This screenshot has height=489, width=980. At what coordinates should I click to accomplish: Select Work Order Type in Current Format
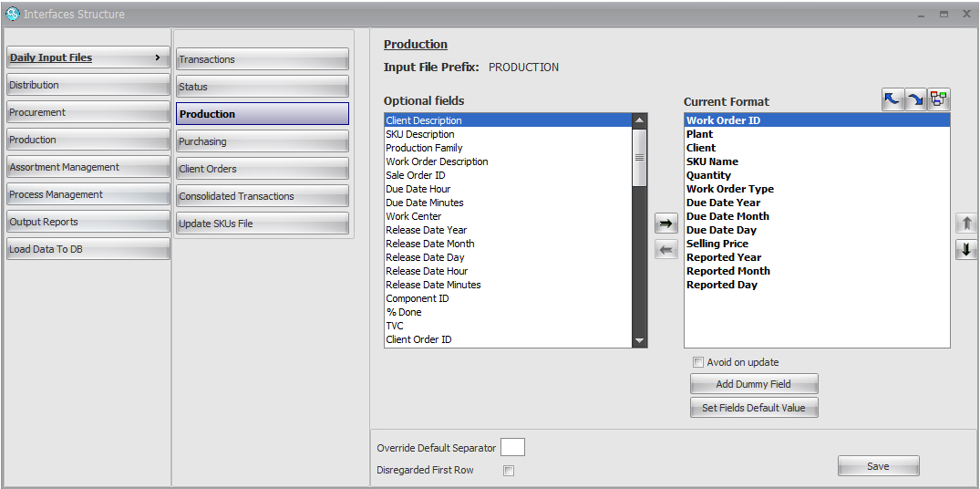817,189
